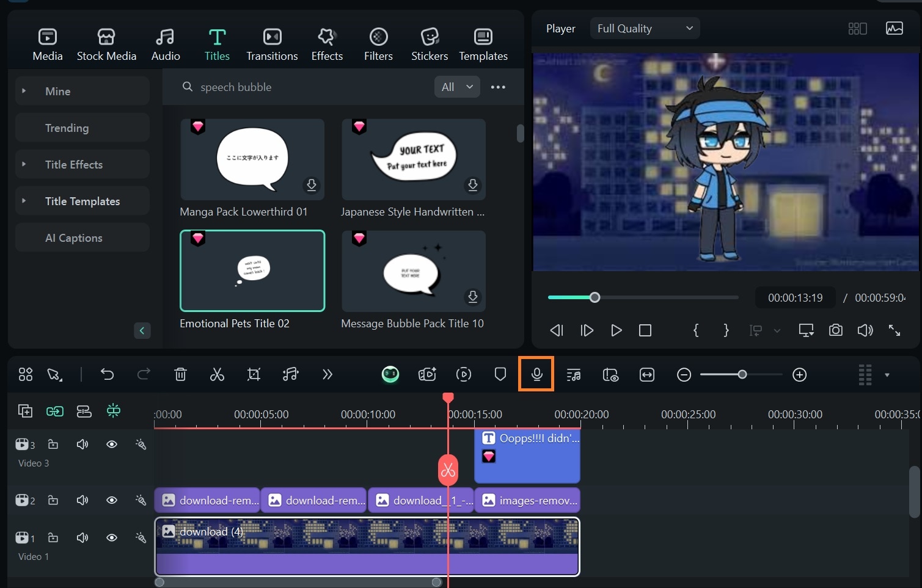Open the Filters tab
Screen dimensions: 922x588
pyautogui.click(x=378, y=45)
